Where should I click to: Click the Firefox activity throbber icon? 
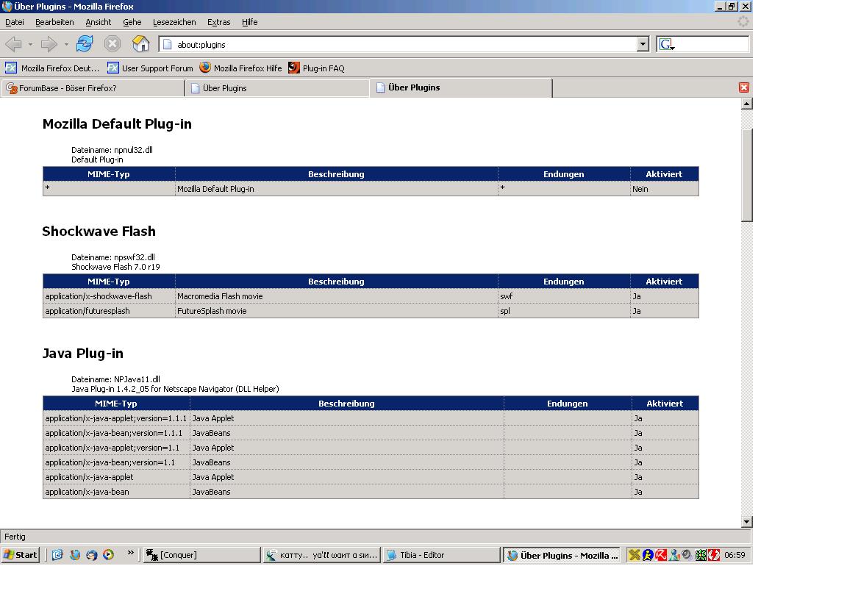[x=743, y=21]
